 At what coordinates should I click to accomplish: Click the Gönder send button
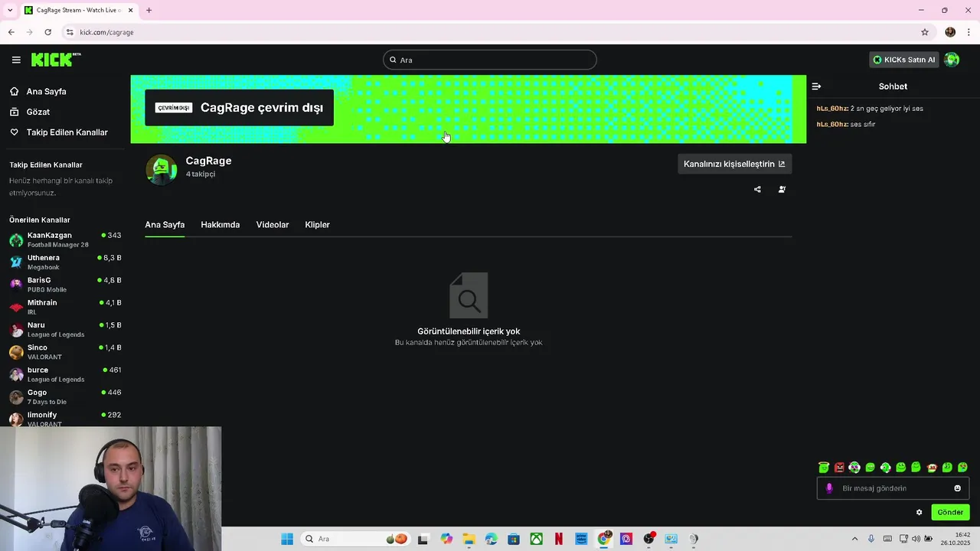pos(950,513)
